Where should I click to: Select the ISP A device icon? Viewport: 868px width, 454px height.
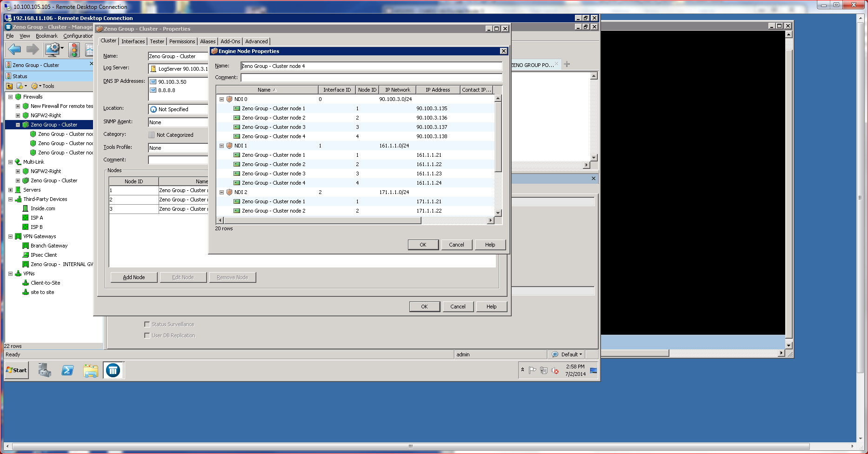[x=26, y=218]
